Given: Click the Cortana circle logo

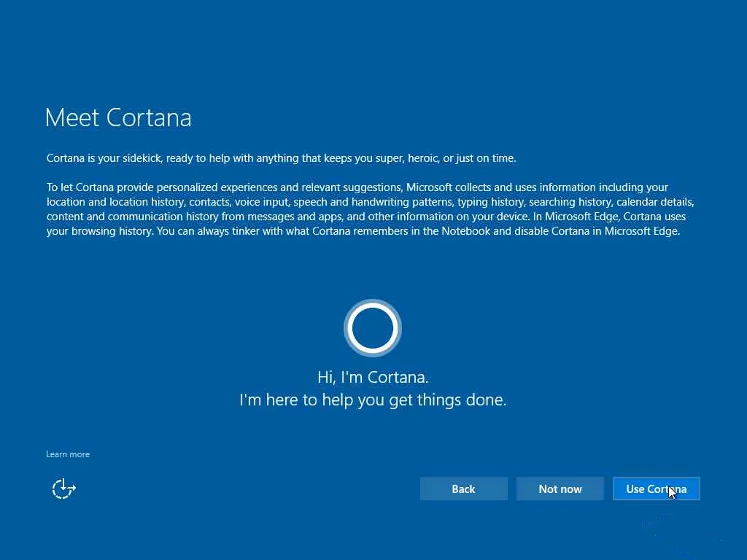Looking at the screenshot, I should click(372, 328).
